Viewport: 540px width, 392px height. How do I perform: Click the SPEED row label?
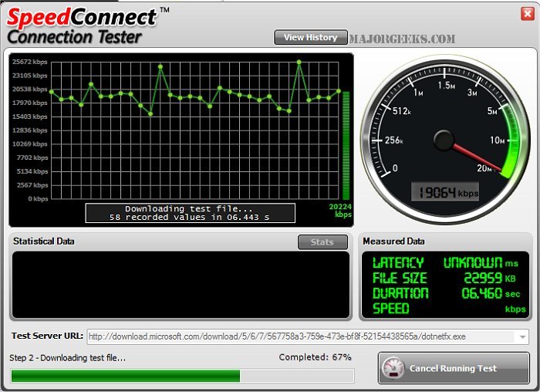[390, 309]
